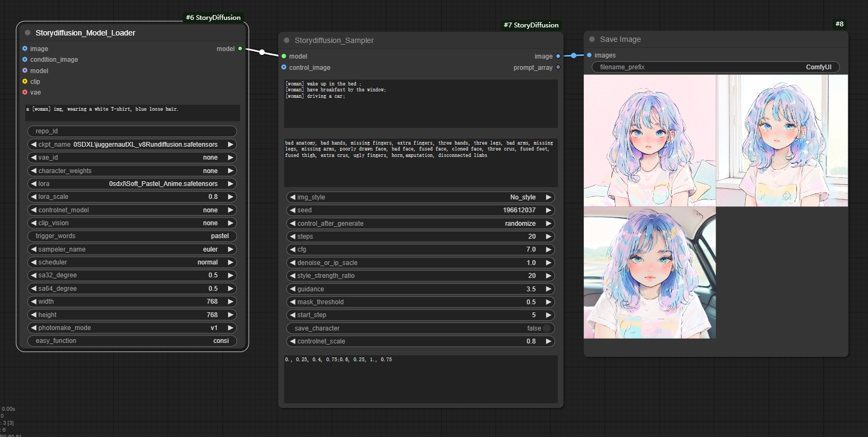Click the start_step value field

coord(421,315)
